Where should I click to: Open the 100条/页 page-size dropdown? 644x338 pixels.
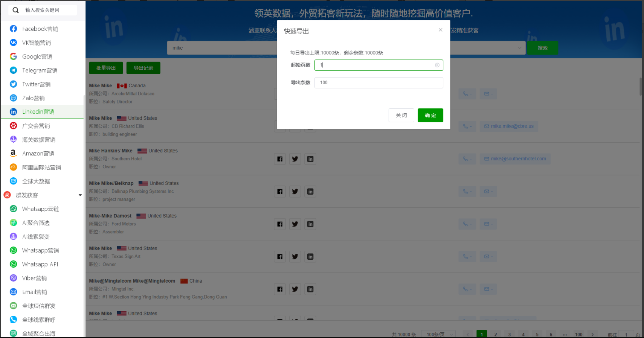pyautogui.click(x=438, y=334)
